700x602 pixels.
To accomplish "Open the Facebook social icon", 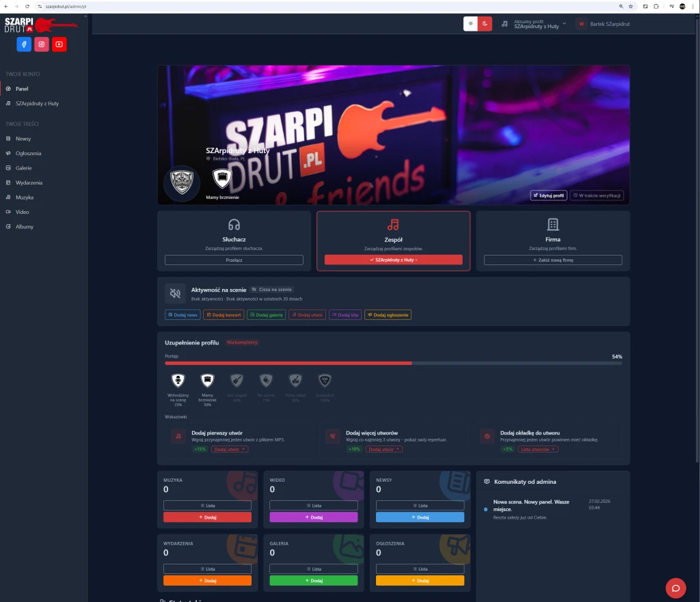I will [24, 44].
